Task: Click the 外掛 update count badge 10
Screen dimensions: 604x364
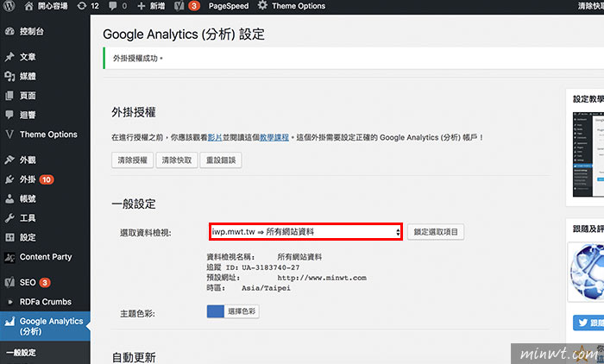Action: tap(47, 179)
